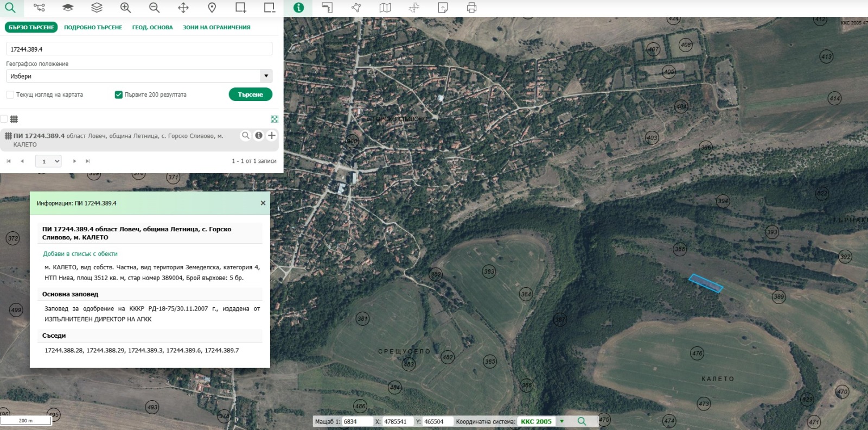
Task: Go to the first results page
Action: pyautogui.click(x=9, y=161)
